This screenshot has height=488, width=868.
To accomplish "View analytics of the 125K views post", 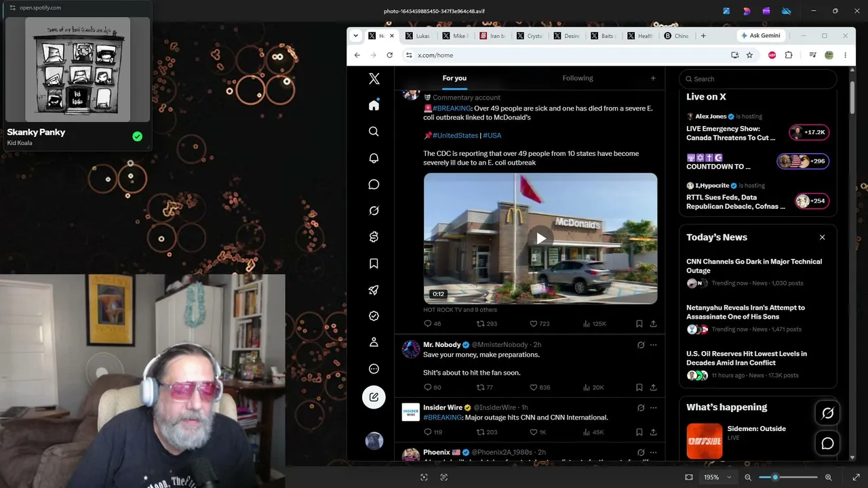I will click(594, 324).
